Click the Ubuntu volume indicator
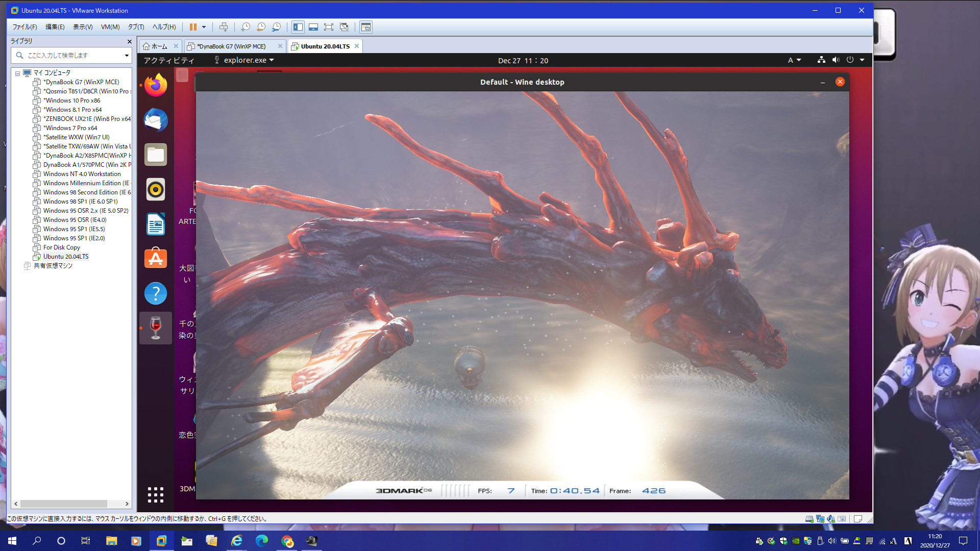 [x=836, y=60]
